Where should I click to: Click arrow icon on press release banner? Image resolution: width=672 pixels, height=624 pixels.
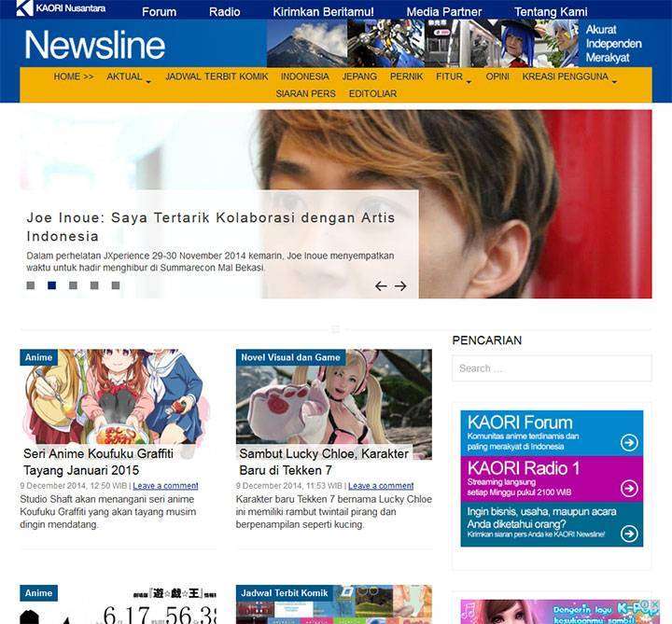[x=629, y=534]
